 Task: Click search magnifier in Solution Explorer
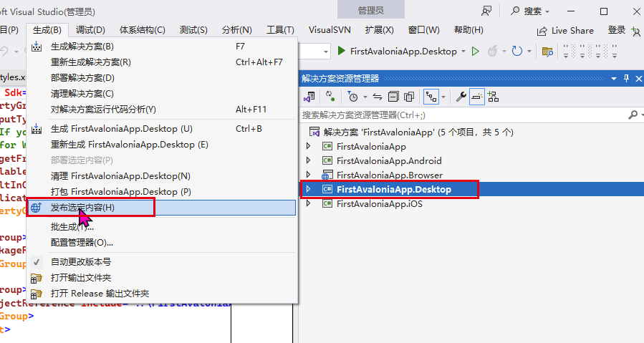633,115
